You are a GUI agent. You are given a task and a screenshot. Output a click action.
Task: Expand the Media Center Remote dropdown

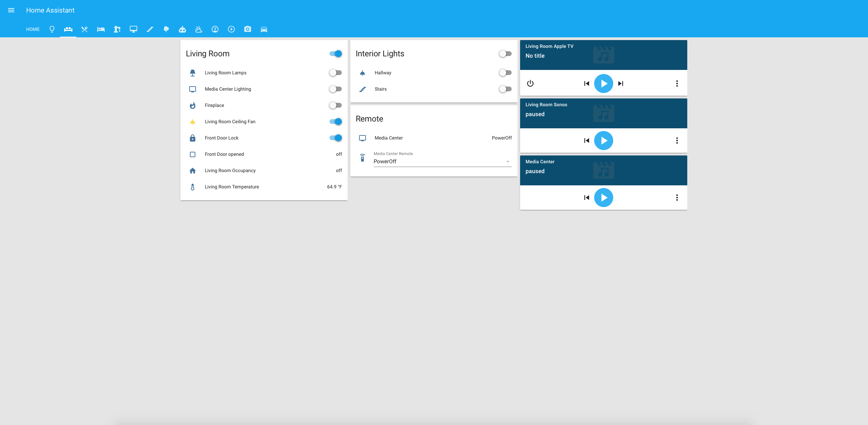[507, 162]
